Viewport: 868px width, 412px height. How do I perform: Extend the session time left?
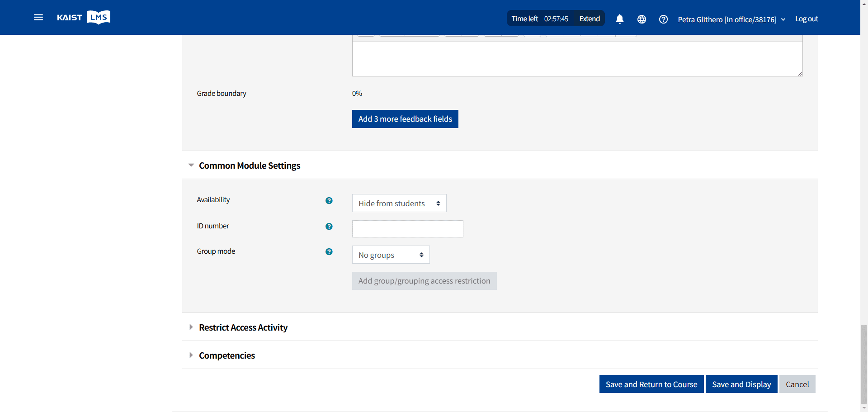click(x=590, y=19)
